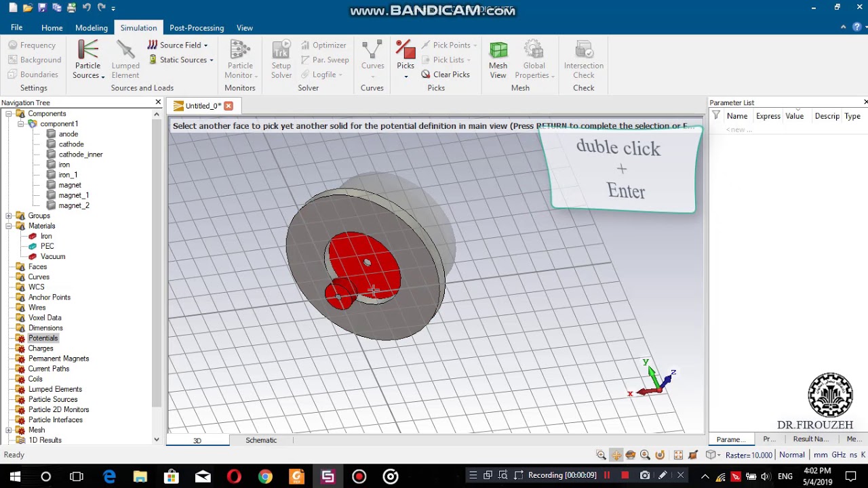
Task: Run the Intersection Check
Action: [583, 60]
